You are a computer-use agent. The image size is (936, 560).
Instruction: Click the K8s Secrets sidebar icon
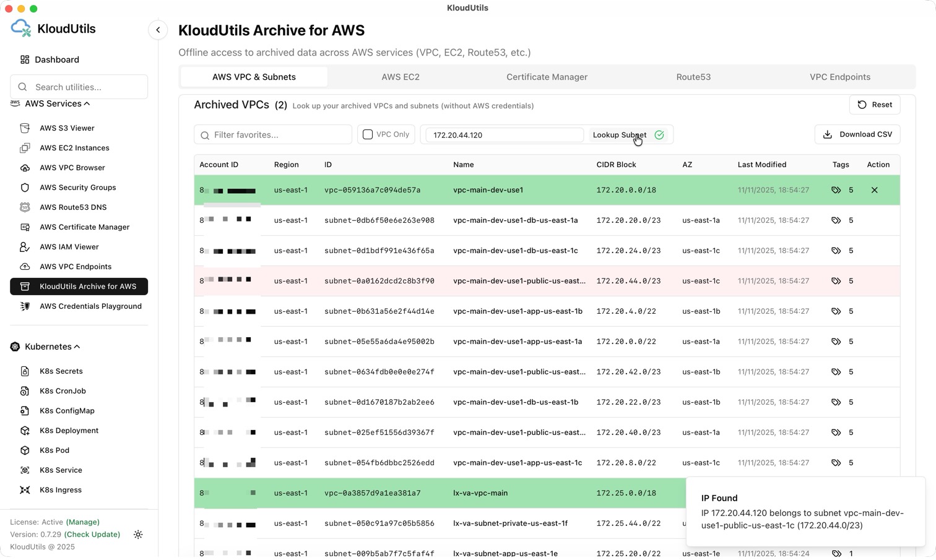tap(25, 371)
